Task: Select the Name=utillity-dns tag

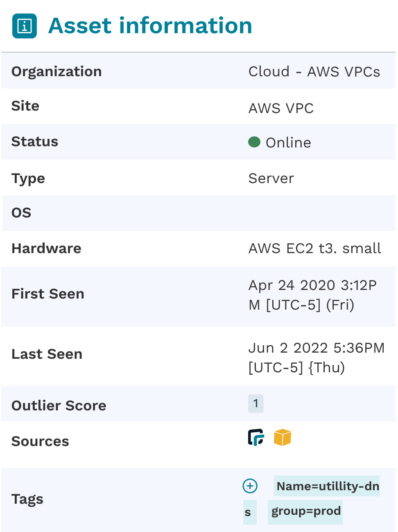Action: pos(327,486)
